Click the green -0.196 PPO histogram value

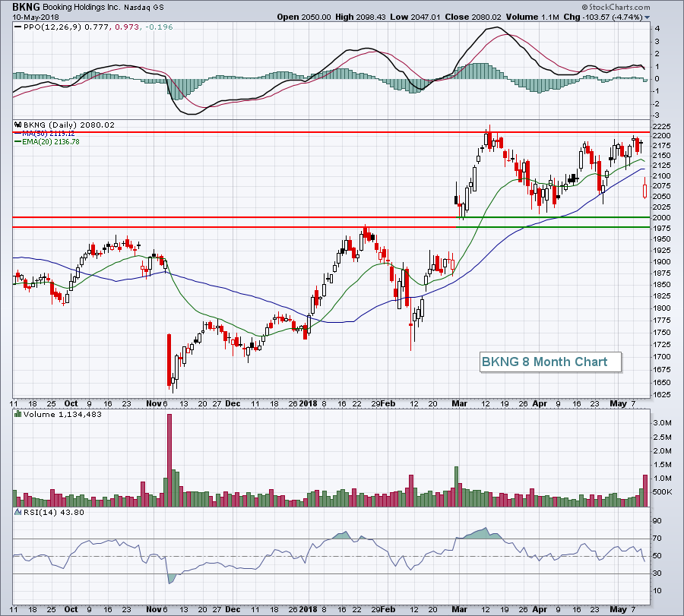(x=159, y=27)
